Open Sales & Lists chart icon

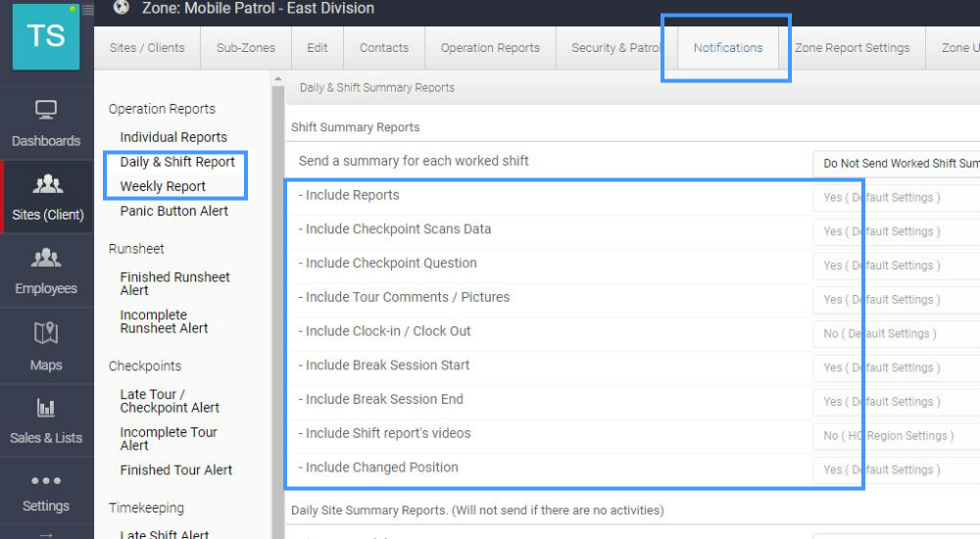click(x=46, y=408)
